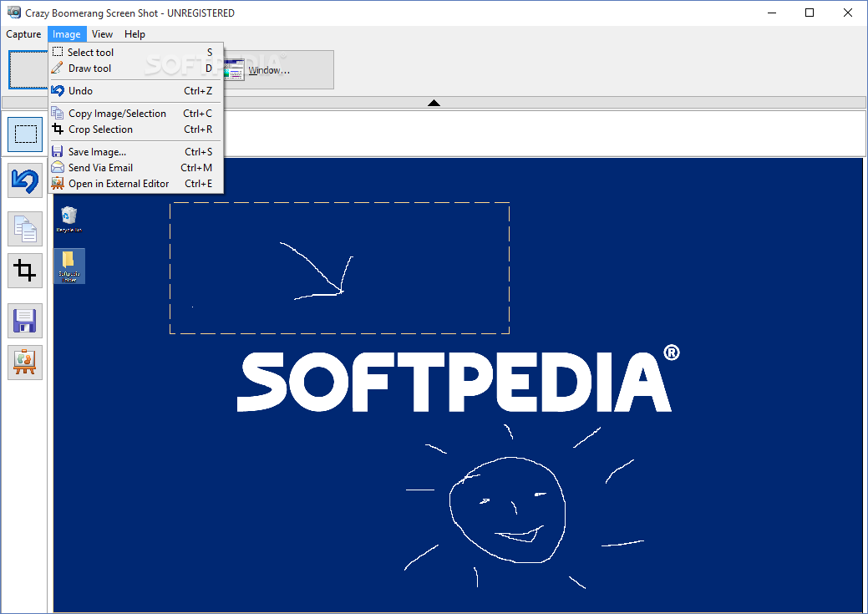Click the large capture button at top-left
Image resolution: width=868 pixels, height=614 pixels.
click(28, 70)
